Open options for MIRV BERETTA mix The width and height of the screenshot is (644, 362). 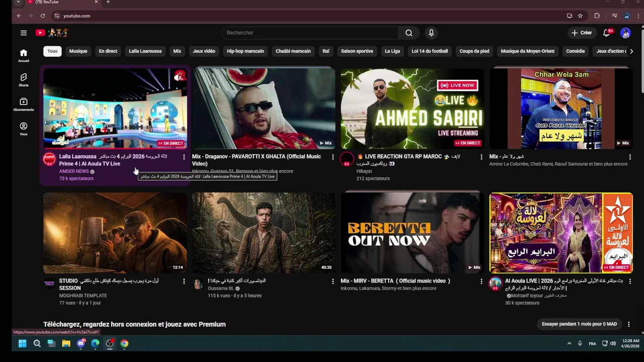click(x=481, y=282)
